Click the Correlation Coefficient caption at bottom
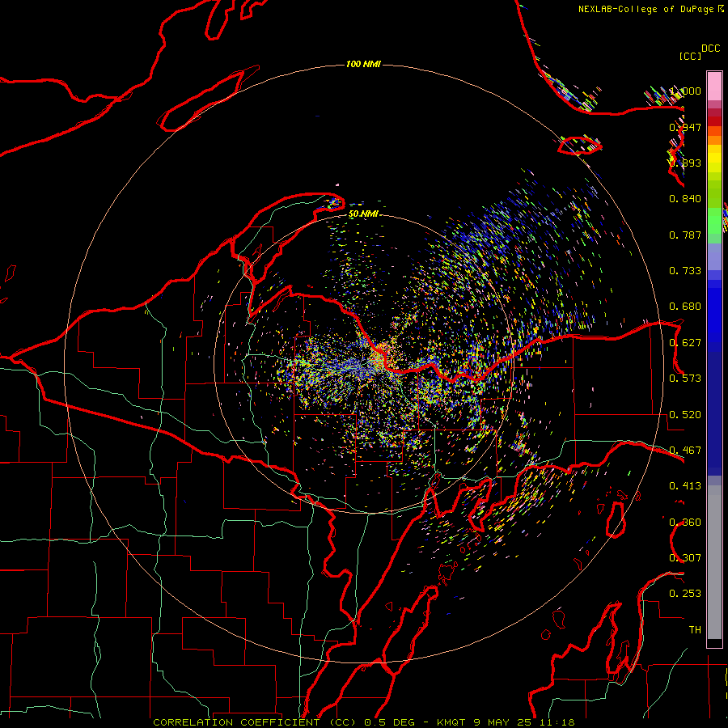The width and height of the screenshot is (728, 728). click(364, 722)
